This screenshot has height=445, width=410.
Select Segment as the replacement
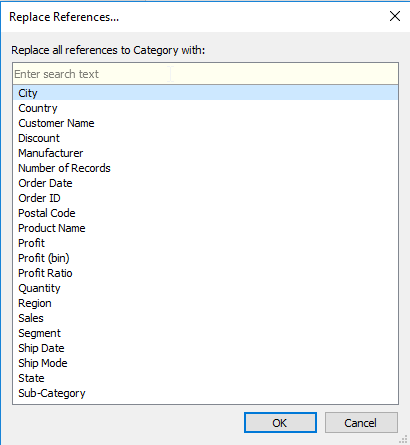(x=205, y=333)
